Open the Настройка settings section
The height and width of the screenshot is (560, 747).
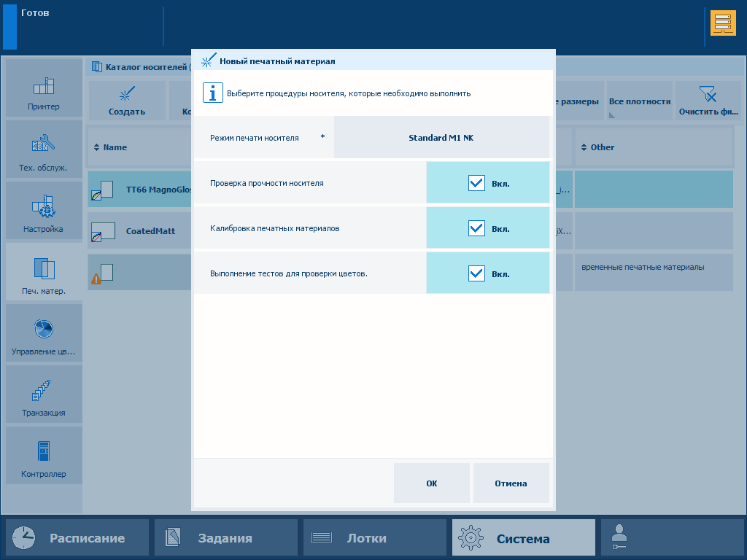44,211
